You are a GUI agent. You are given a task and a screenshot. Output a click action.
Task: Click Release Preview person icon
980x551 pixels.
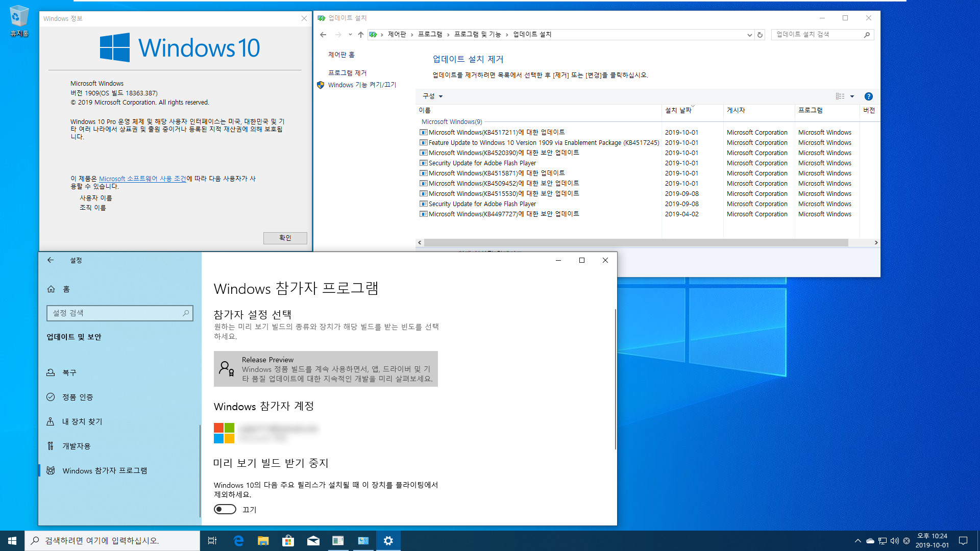227,368
